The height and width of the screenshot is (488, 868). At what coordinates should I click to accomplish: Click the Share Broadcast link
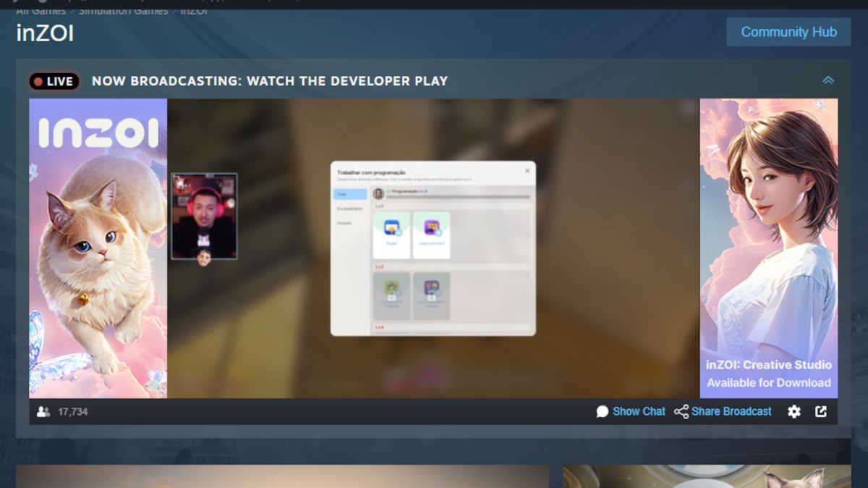pyautogui.click(x=731, y=411)
